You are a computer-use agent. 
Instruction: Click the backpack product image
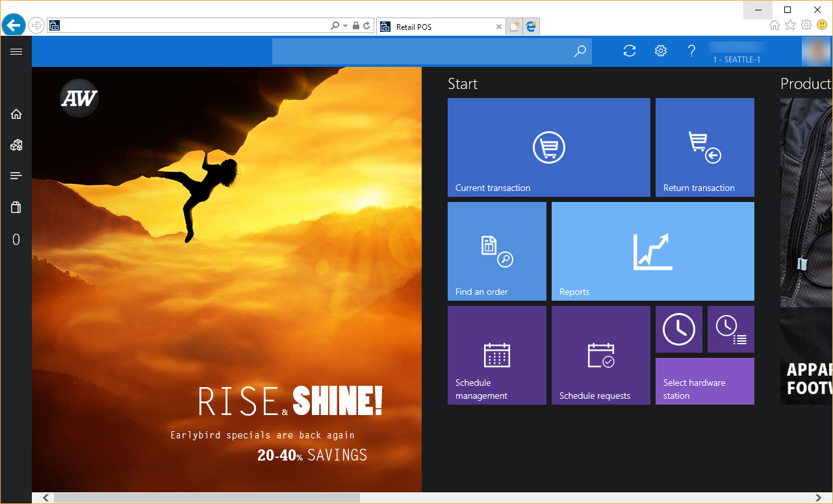806,203
